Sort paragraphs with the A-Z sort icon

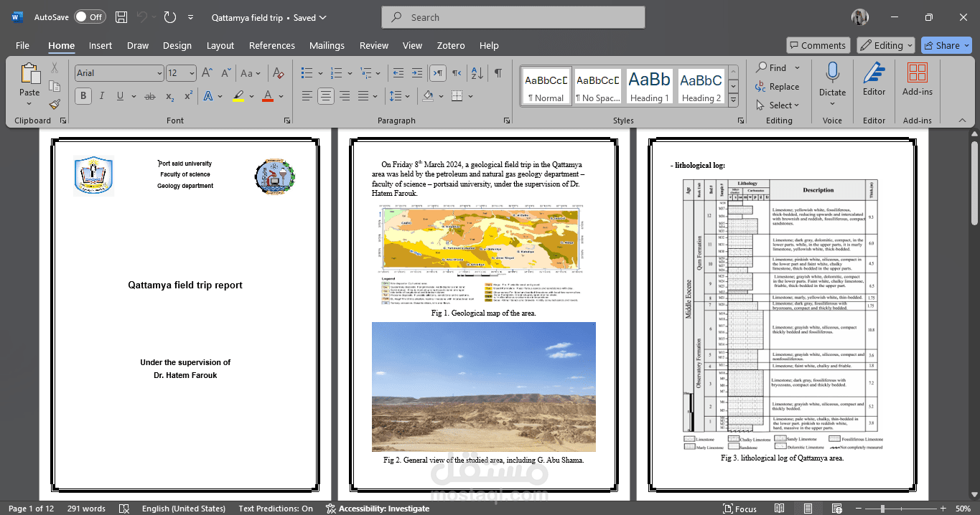pos(475,73)
